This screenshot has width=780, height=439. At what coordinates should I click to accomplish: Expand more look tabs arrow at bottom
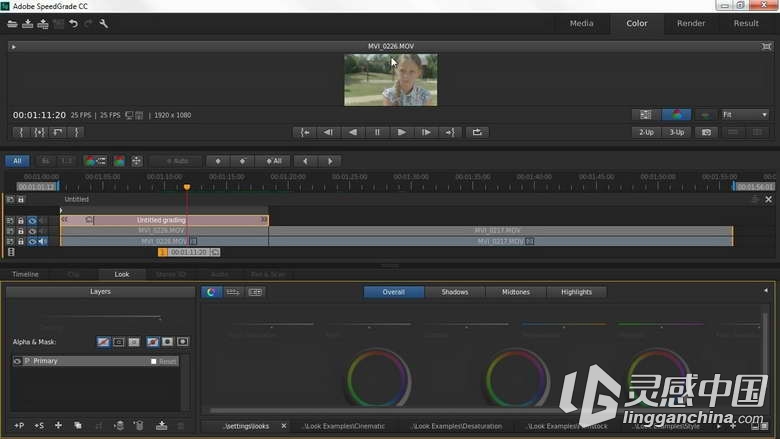719,426
